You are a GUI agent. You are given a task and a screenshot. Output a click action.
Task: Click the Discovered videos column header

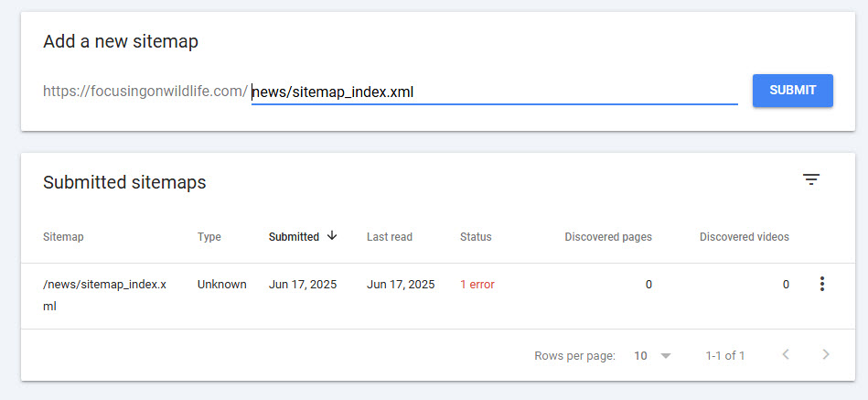[x=745, y=237]
